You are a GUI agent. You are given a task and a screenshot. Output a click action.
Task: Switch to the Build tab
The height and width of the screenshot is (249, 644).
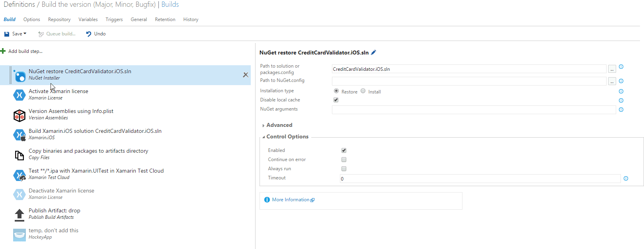(10, 19)
